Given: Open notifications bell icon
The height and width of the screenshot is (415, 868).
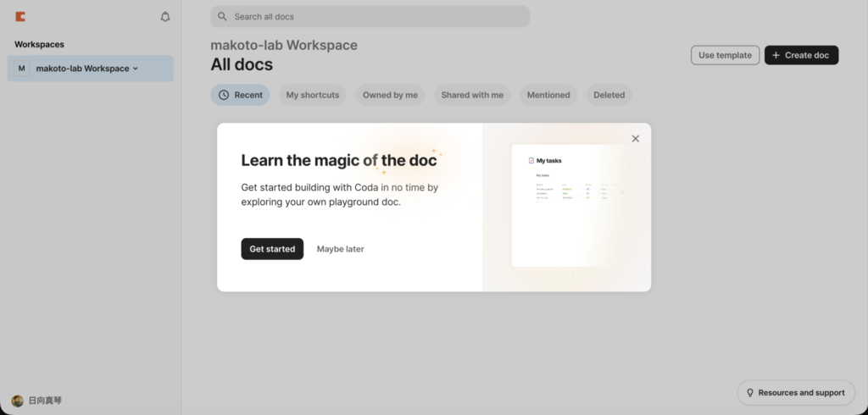Looking at the screenshot, I should [165, 16].
